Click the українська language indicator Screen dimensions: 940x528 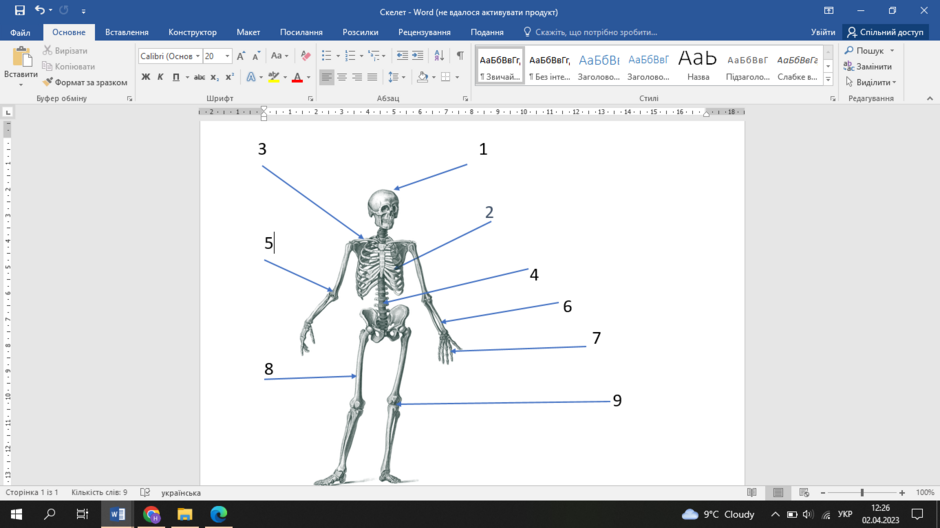tap(181, 493)
